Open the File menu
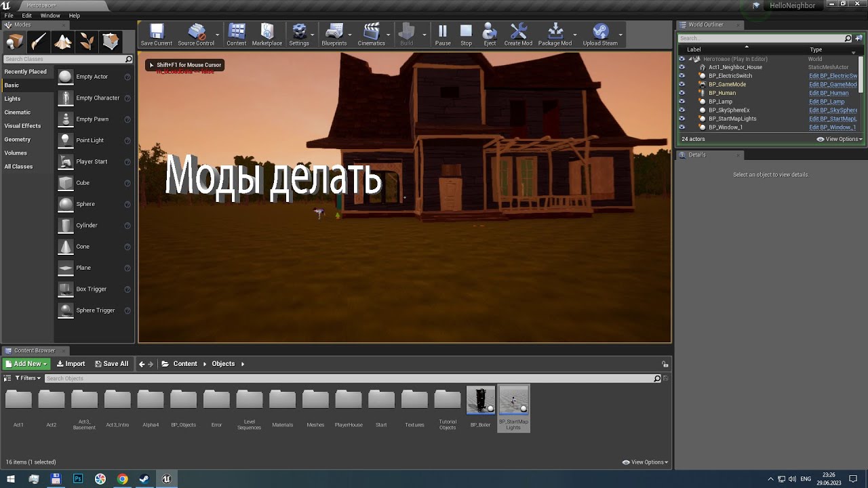This screenshot has width=868, height=488. [9, 16]
